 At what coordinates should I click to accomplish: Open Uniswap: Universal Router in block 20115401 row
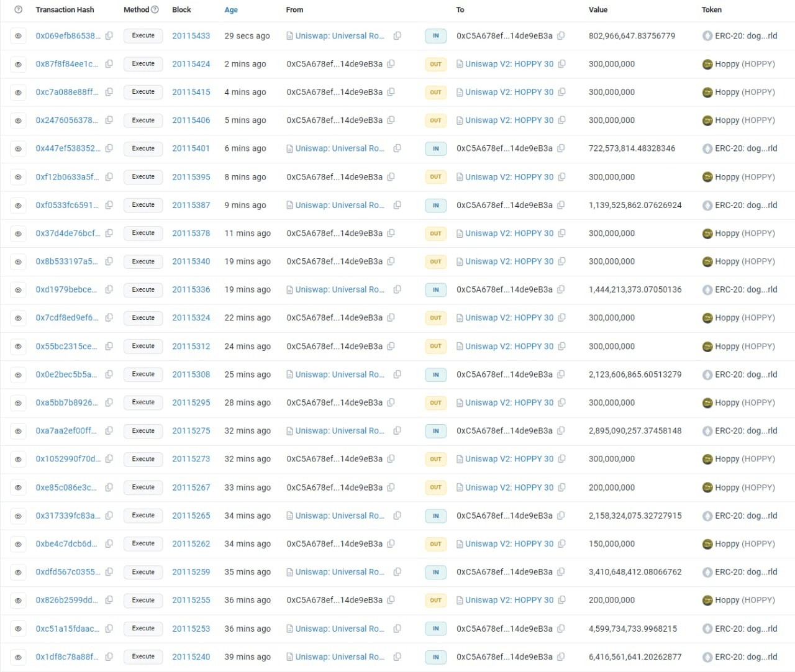click(x=340, y=148)
